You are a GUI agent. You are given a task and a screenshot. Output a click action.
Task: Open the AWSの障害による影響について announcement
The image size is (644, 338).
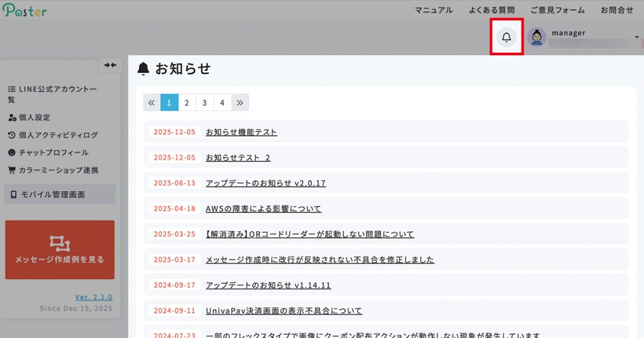click(263, 209)
